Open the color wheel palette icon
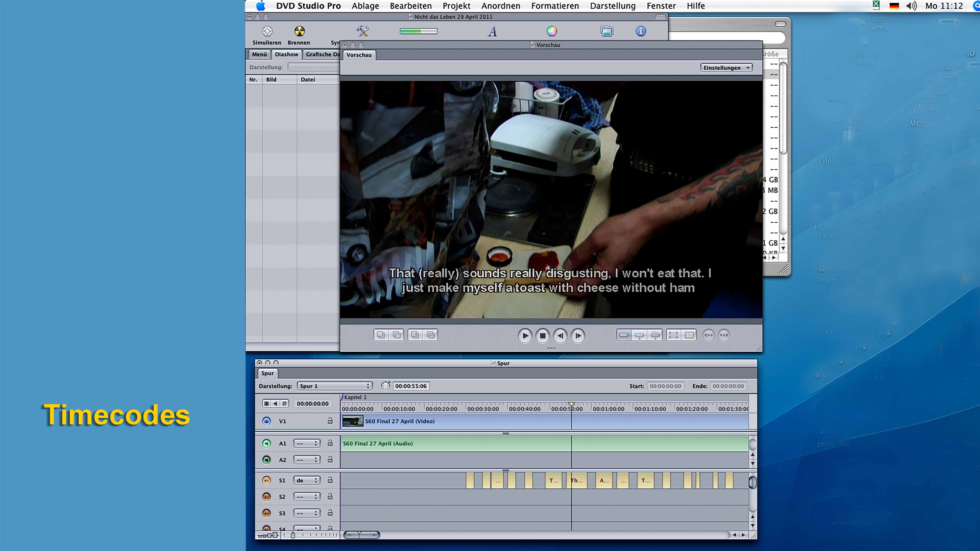This screenshot has width=980, height=551. (552, 31)
